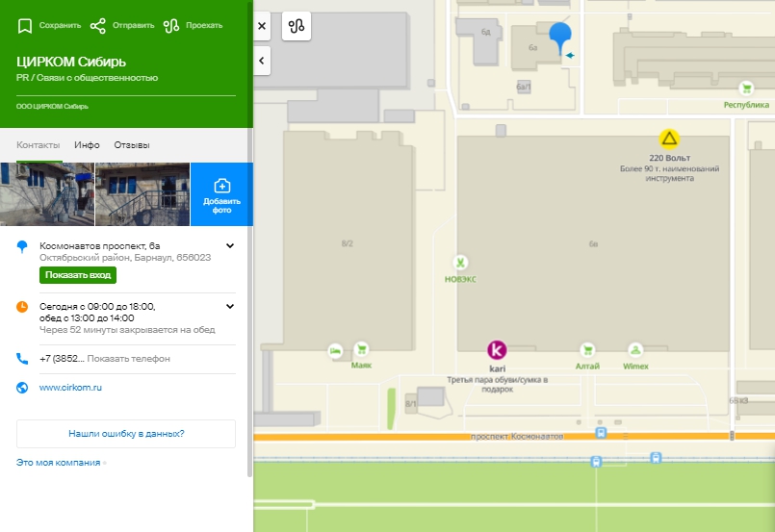
Task: Click the kari purple map marker
Action: [497, 350]
